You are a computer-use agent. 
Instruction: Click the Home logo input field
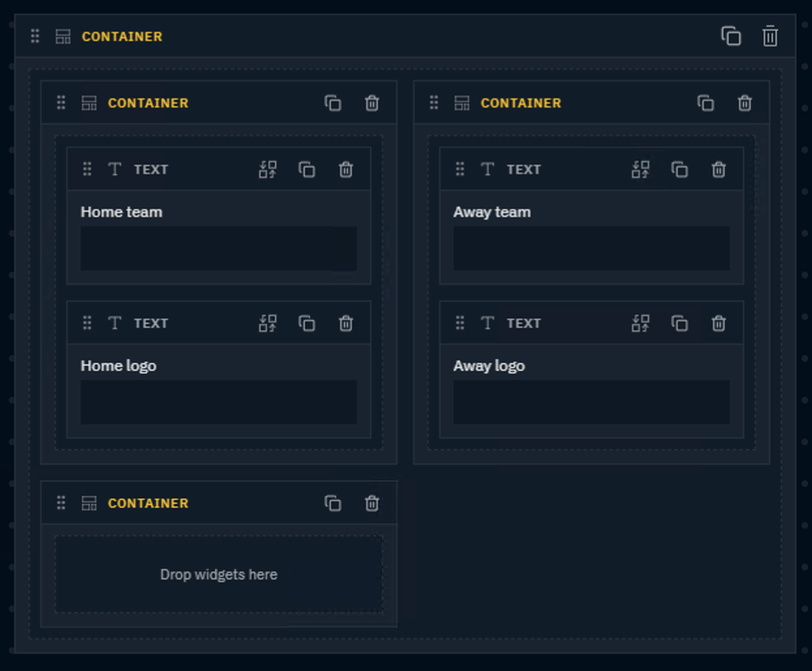[219, 402]
